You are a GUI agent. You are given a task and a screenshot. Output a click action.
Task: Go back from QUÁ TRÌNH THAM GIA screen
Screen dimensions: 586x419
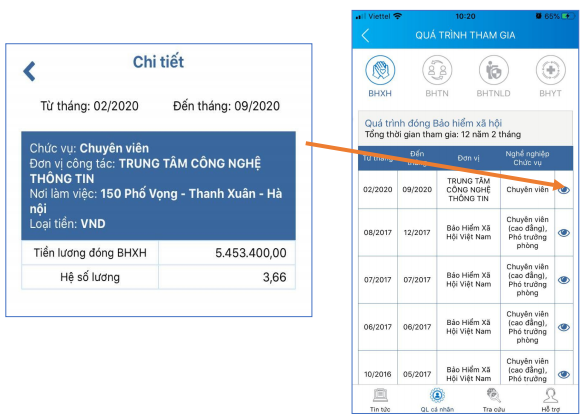point(366,36)
